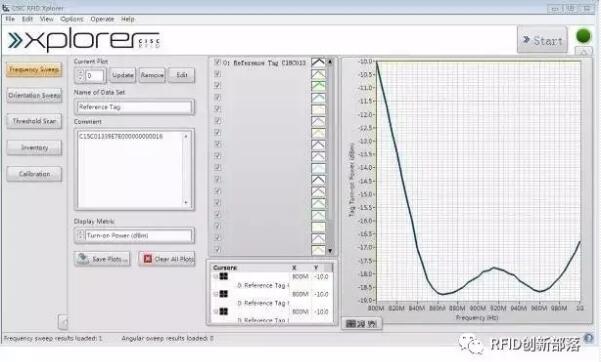Uncheck the Reference Tag plot checkbox
This screenshot has height=362, width=601.
(x=217, y=62)
